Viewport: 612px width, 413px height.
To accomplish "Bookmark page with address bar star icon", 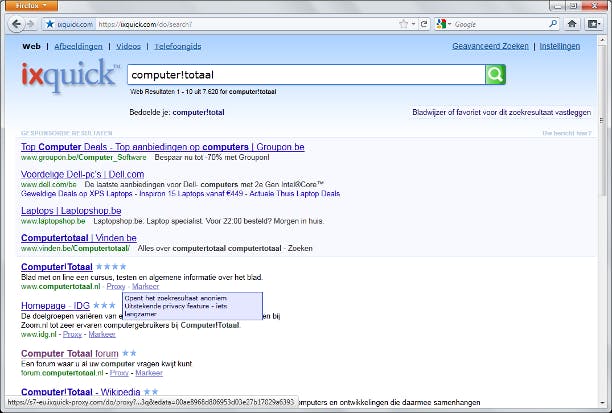I will 404,24.
